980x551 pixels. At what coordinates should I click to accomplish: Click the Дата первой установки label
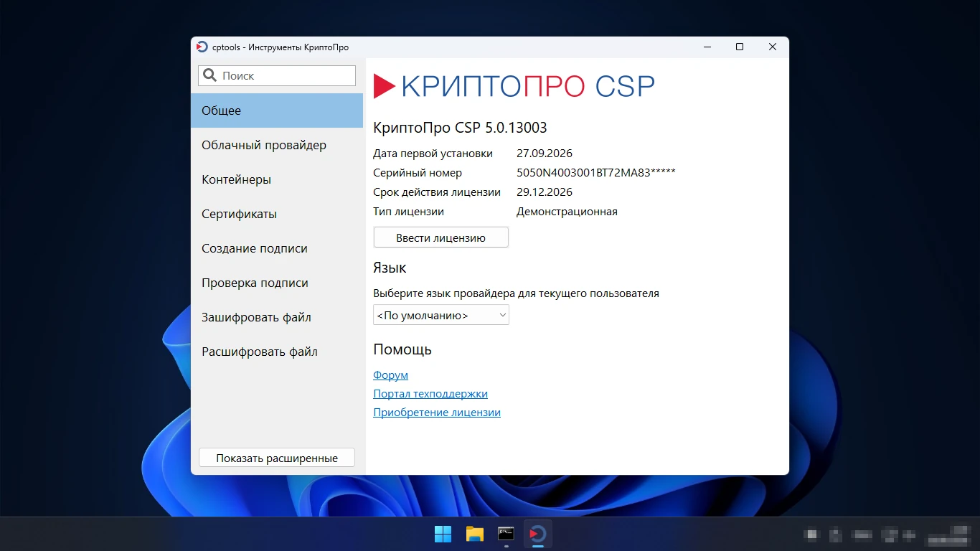433,153
